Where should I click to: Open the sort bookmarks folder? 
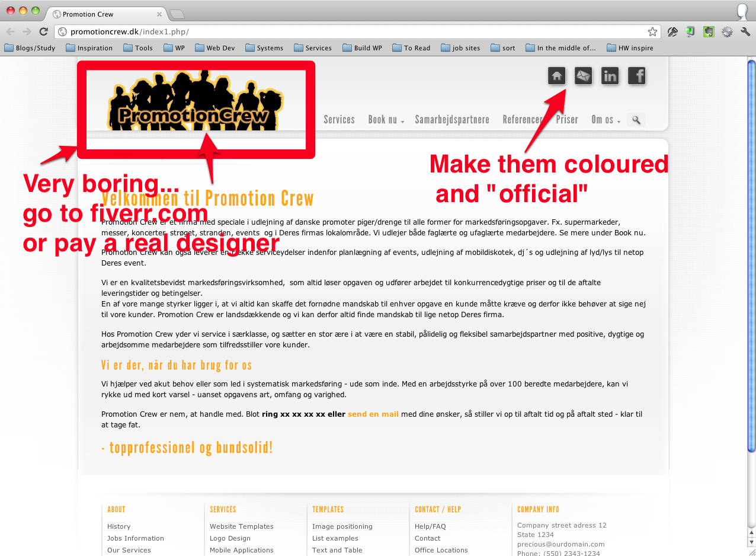503,48
